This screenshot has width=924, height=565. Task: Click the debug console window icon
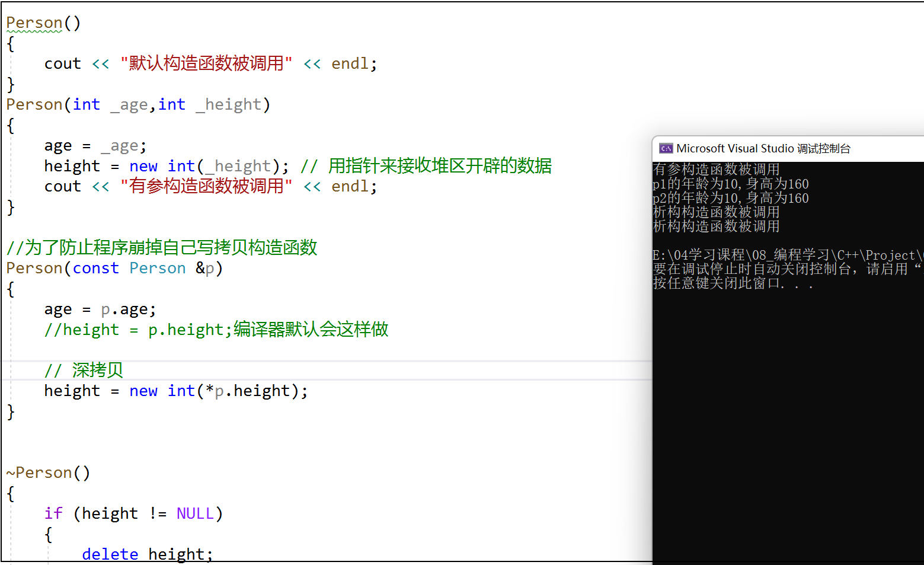[x=666, y=148]
